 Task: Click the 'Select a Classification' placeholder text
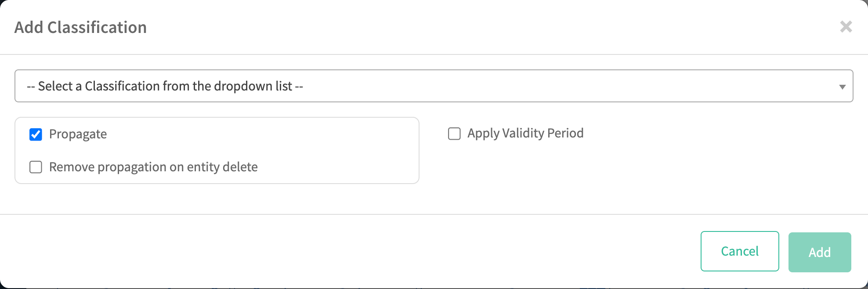coord(165,86)
